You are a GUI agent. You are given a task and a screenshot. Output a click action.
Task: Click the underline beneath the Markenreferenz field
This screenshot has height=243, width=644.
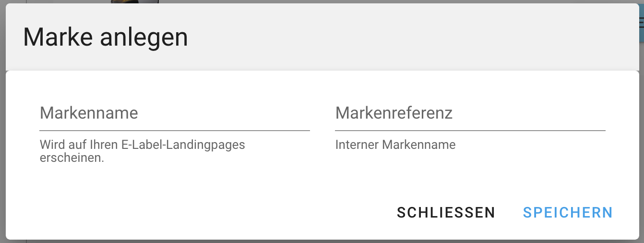point(470,130)
